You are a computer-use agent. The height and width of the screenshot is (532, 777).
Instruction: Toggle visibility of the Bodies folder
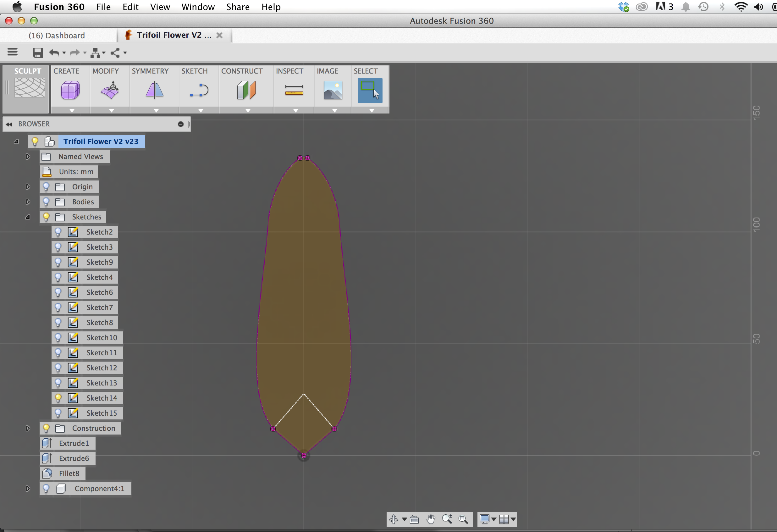46,202
